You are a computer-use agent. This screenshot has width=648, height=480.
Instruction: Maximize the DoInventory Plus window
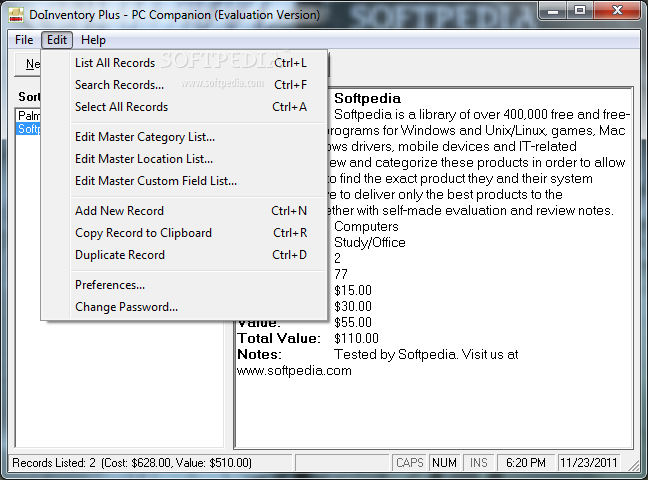(x=580, y=11)
